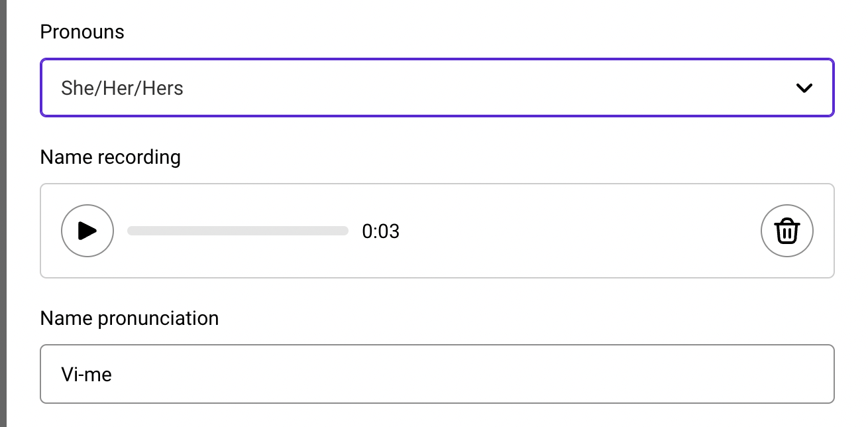Click the Pronouns field label
The height and width of the screenshot is (427, 868).
82,32
